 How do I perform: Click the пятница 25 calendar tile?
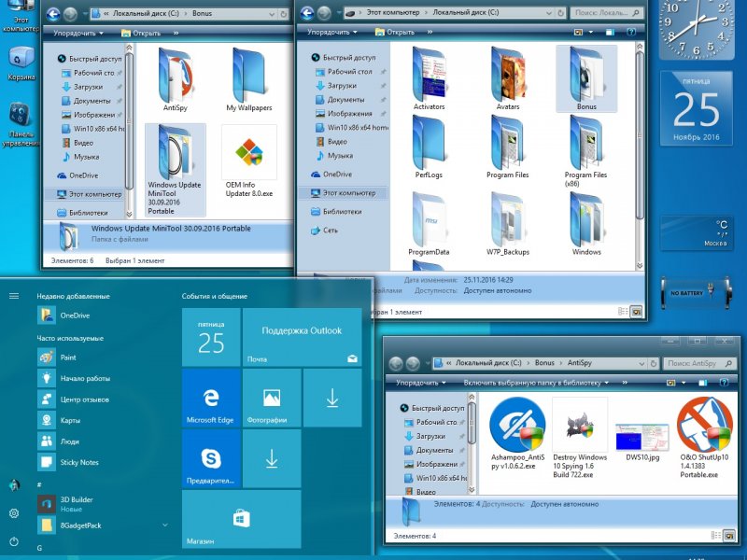tap(211, 337)
